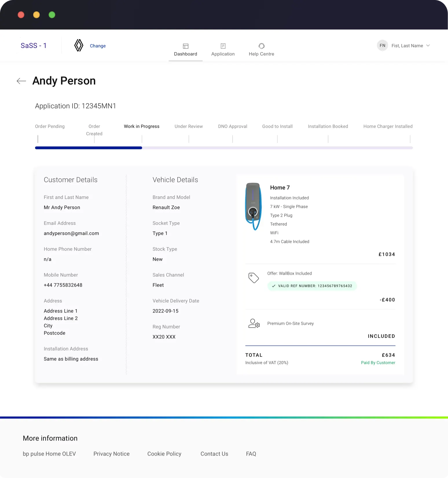The image size is (448, 478).
Task: Click the reg number XX20 XXX
Action: pyautogui.click(x=164, y=337)
